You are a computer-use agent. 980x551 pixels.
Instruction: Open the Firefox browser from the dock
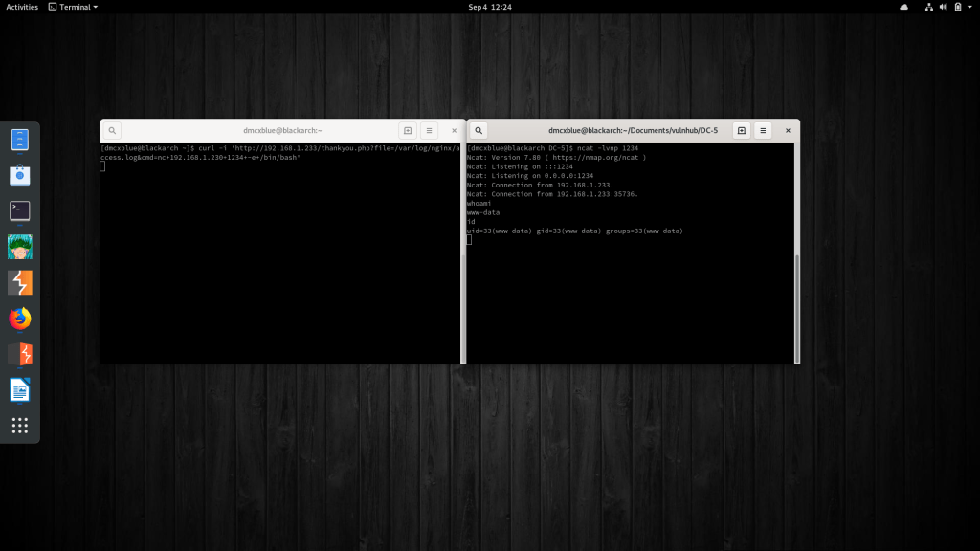pos(20,319)
